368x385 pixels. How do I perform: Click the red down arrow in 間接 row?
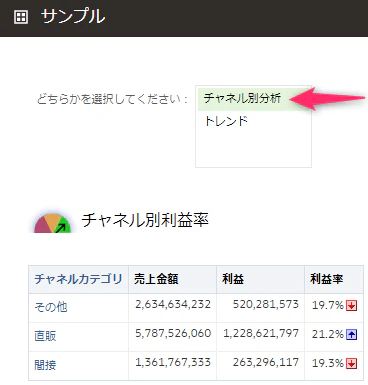coord(351,363)
